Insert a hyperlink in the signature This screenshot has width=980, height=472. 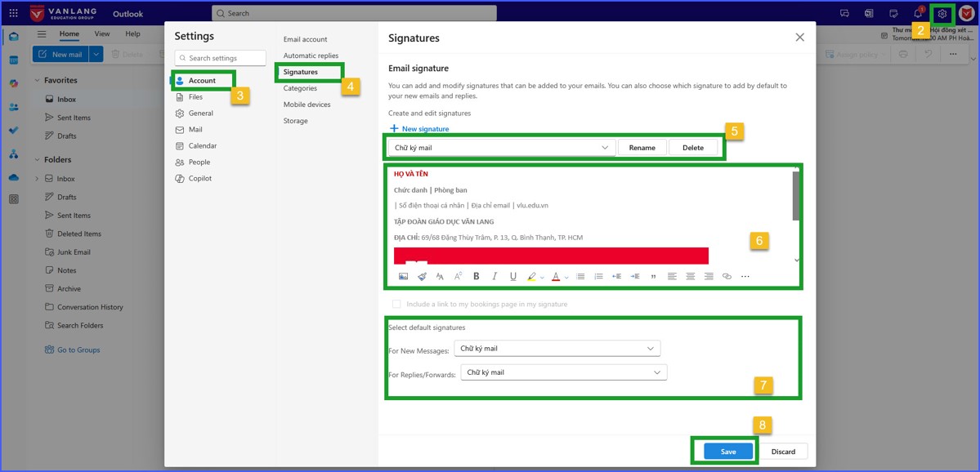click(727, 277)
